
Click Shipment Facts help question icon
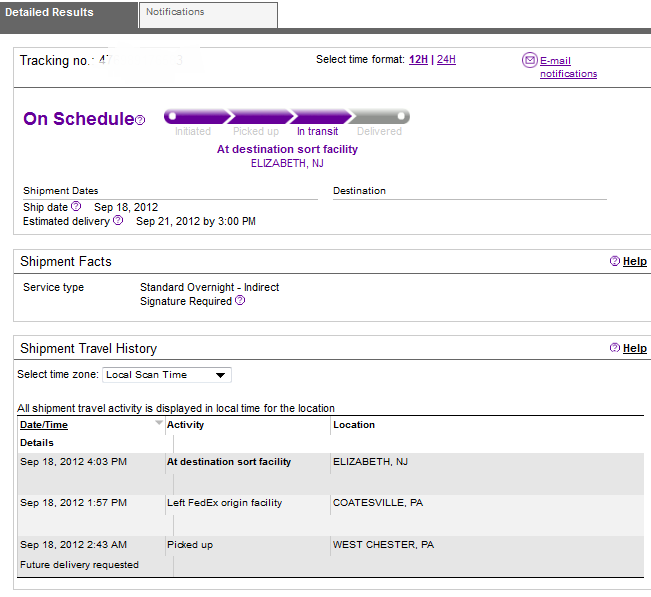point(614,261)
